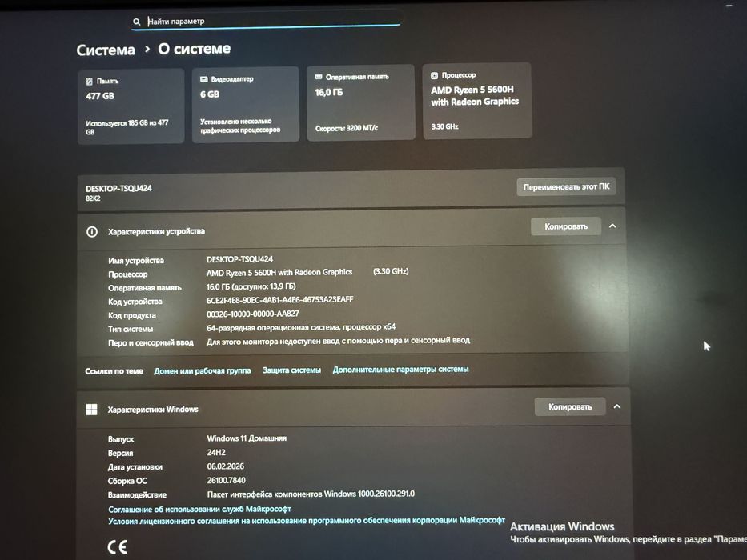This screenshot has width=747, height=560.
Task: Select version value '24H2'
Action: pyautogui.click(x=216, y=452)
